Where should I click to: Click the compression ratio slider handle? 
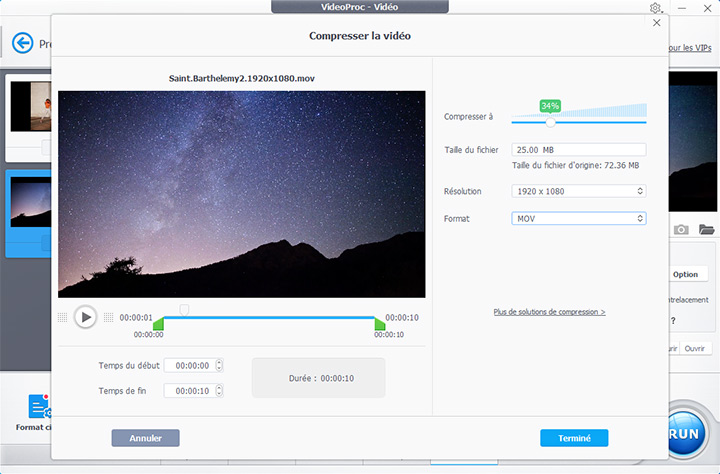tap(550, 121)
